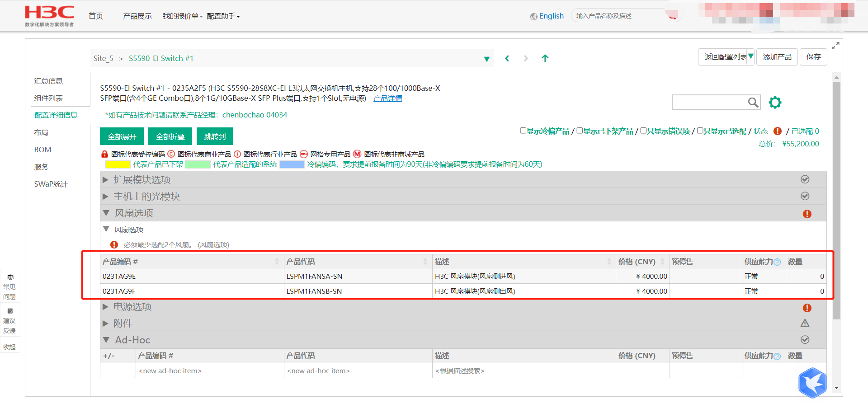Open the green gear settings icon
The width and height of the screenshot is (868, 403).
775,103
